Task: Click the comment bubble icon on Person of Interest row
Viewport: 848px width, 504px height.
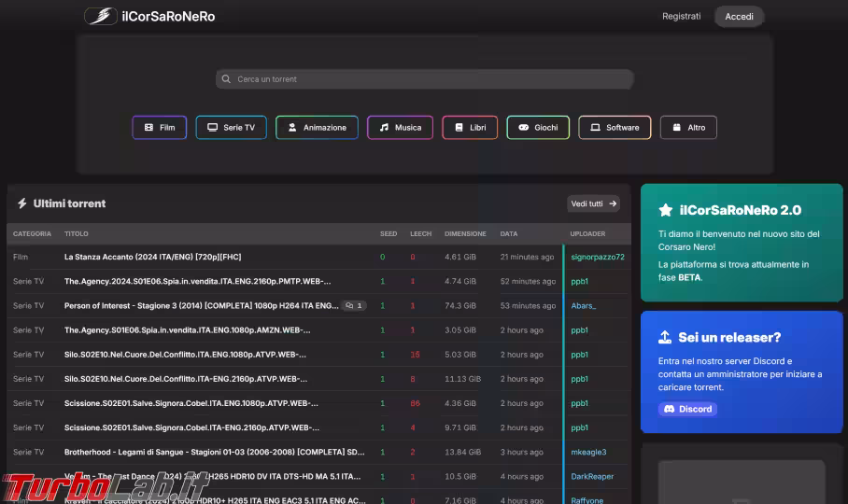Action: 349,306
